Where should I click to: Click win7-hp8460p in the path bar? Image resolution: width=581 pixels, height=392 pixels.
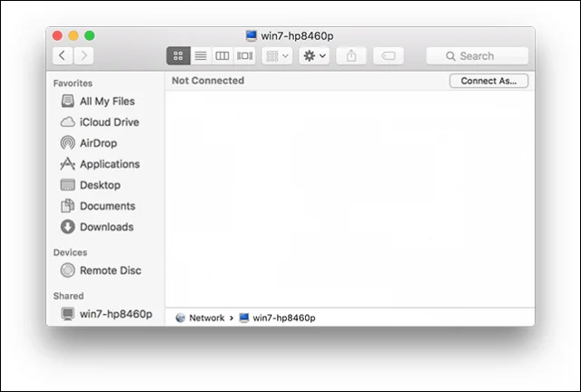tap(277, 318)
